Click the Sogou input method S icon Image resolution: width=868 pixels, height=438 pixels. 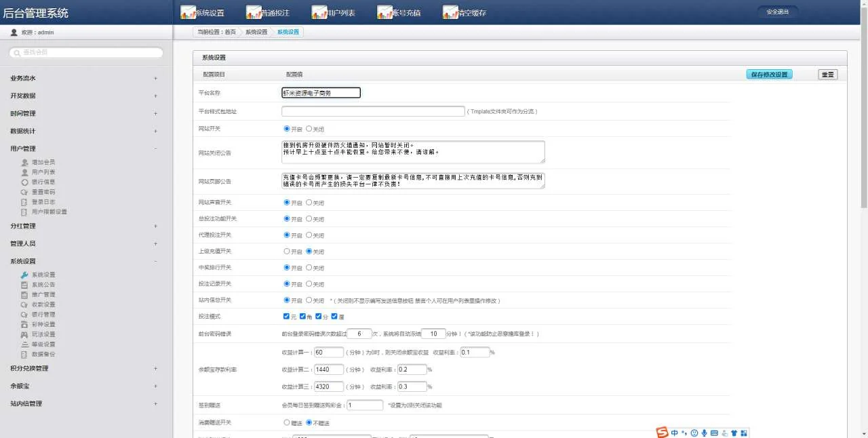[x=662, y=433]
